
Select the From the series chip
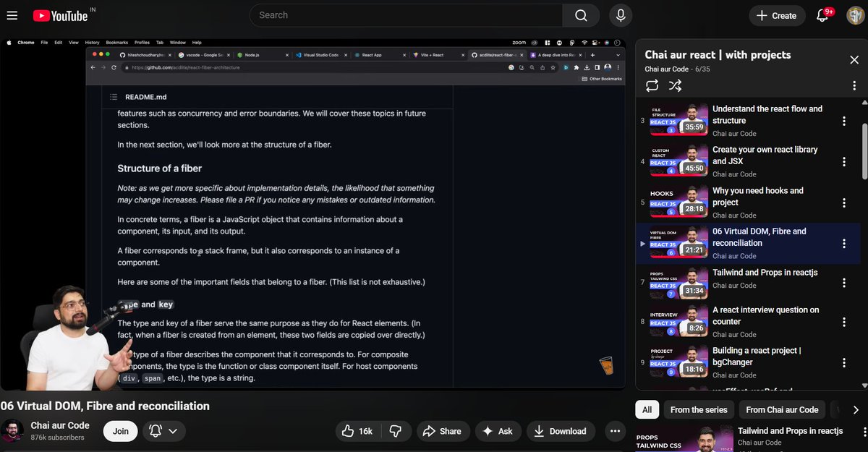pos(699,409)
